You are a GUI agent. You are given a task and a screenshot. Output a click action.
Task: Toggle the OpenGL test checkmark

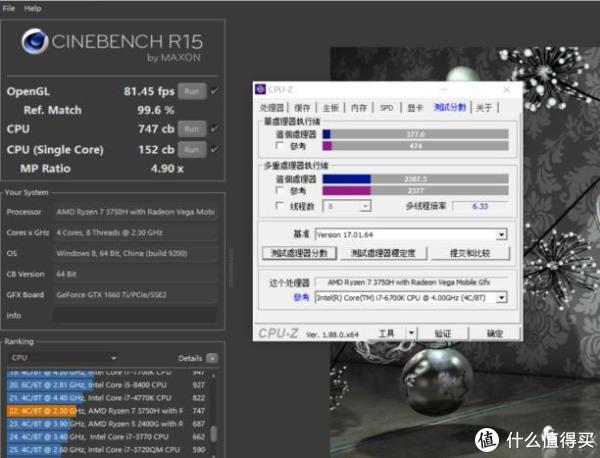(x=214, y=91)
